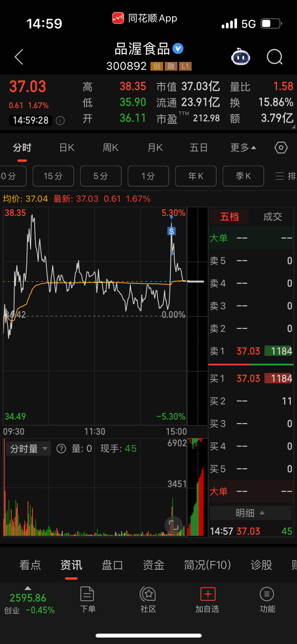Expand quote details corner triangle
Viewport: 297px width, 644px height.
294,126
